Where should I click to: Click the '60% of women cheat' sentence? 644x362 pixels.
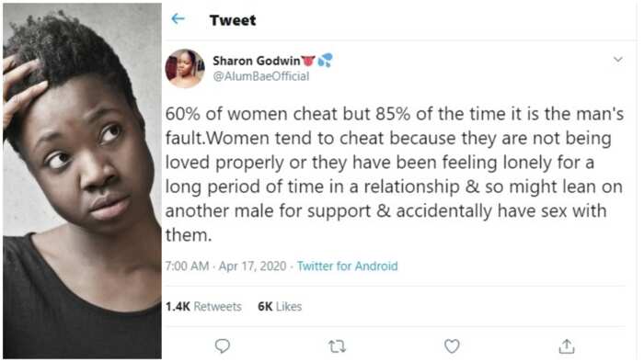coord(395,114)
